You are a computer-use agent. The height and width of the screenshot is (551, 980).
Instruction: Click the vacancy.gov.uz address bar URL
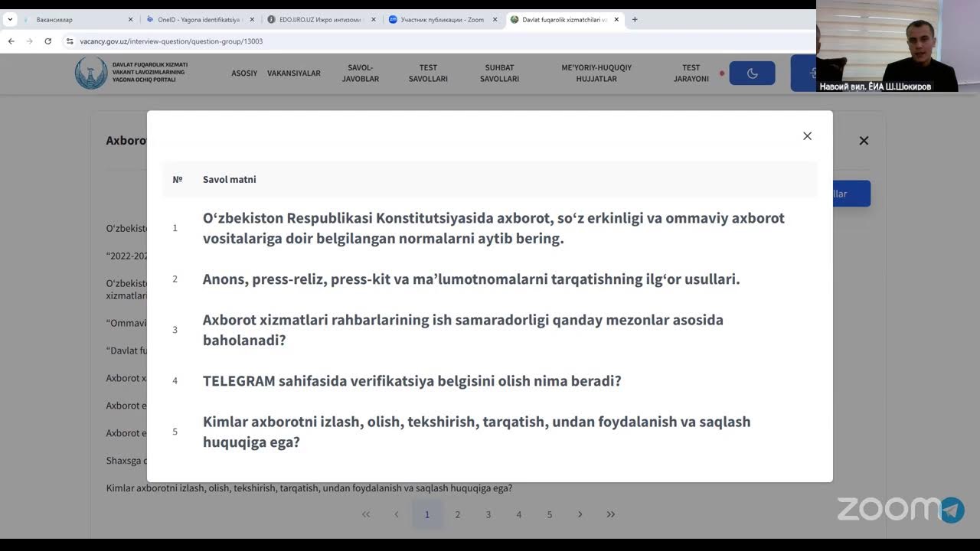(171, 41)
